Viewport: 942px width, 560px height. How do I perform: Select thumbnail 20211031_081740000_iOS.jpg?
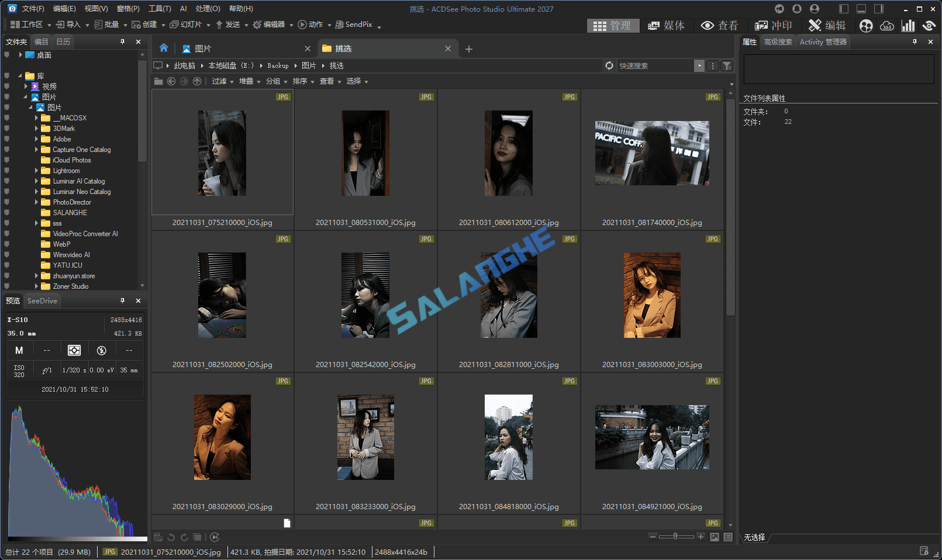pos(652,158)
